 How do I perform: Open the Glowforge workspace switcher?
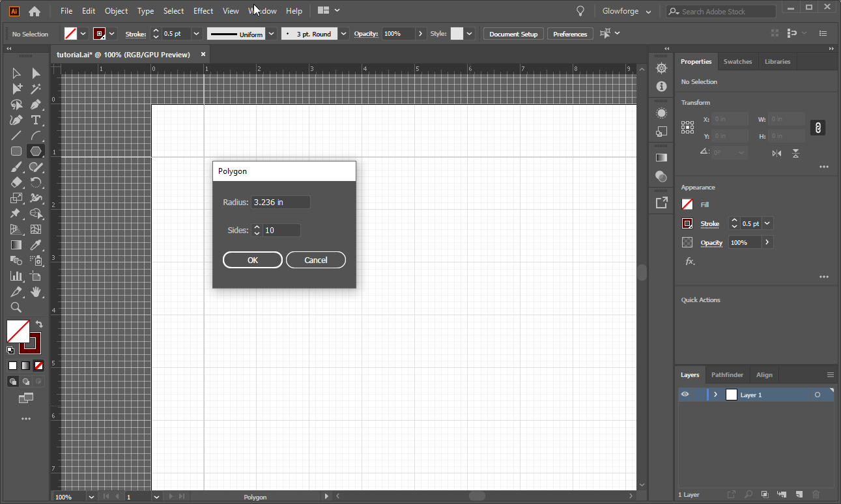(627, 11)
